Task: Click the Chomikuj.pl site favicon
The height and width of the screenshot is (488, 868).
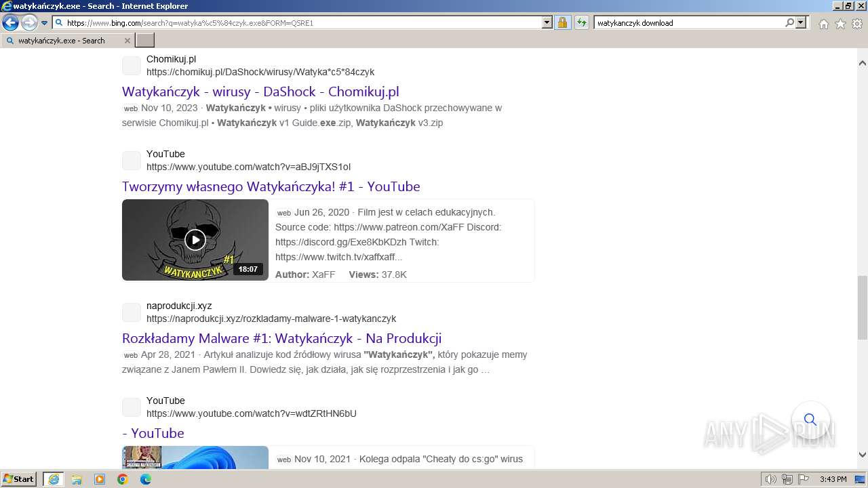Action: point(132,66)
